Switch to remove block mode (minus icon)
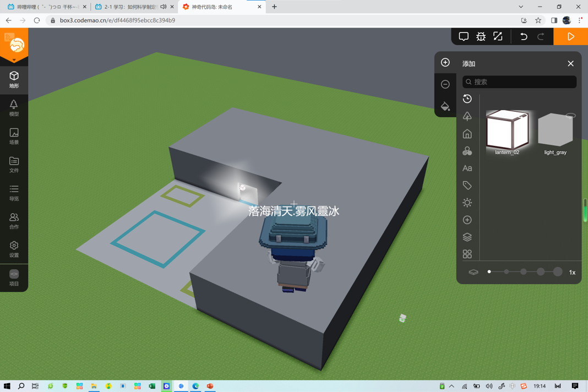 445,84
